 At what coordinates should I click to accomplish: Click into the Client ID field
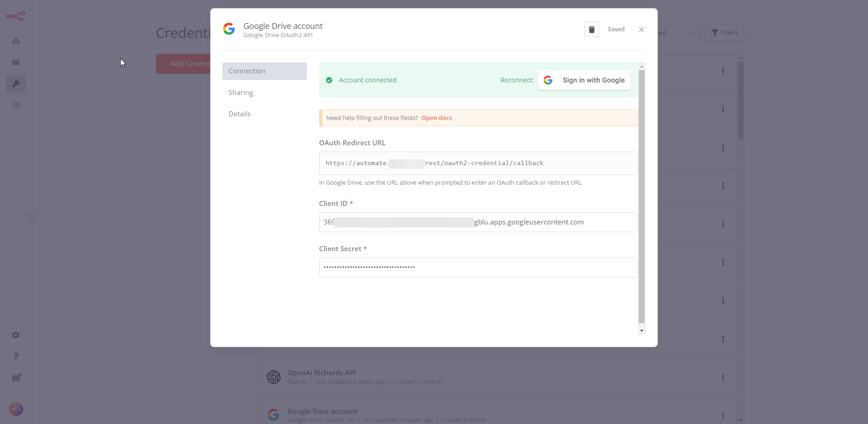point(478,222)
